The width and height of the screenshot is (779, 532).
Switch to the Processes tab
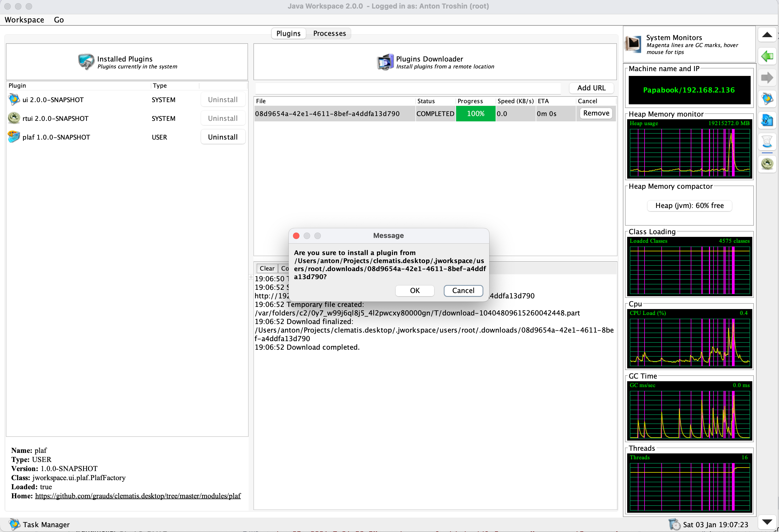point(329,33)
